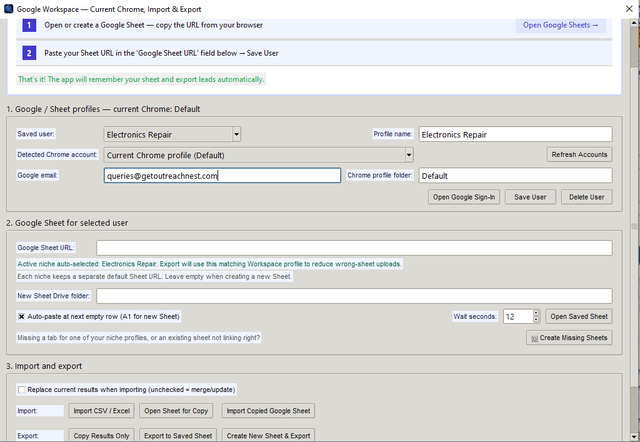The height and width of the screenshot is (442, 640).
Task: Click 'Paste your Sheet URL' instruction text
Action: pos(161,53)
